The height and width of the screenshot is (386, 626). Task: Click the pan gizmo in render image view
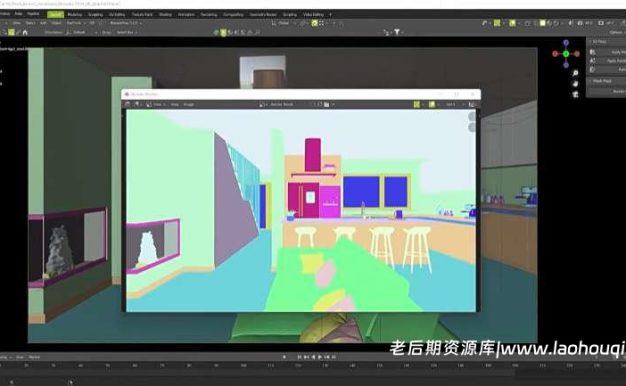tap(472, 127)
